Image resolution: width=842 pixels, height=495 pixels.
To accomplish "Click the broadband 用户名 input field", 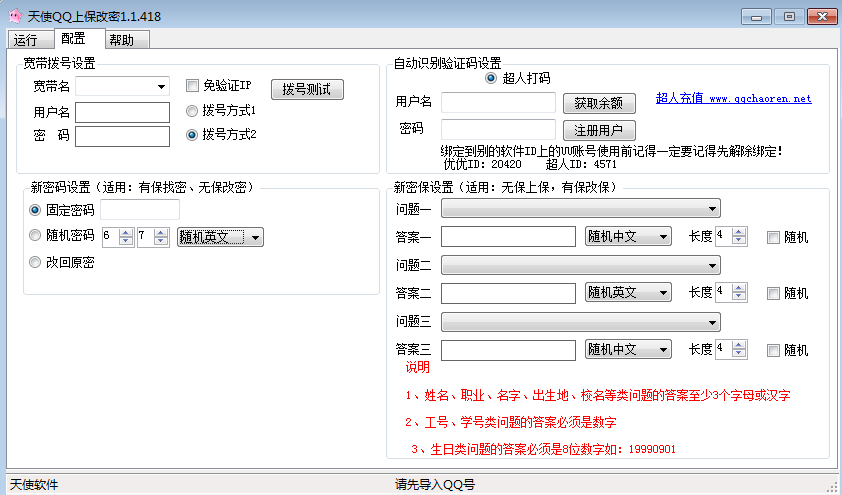I will [122, 112].
